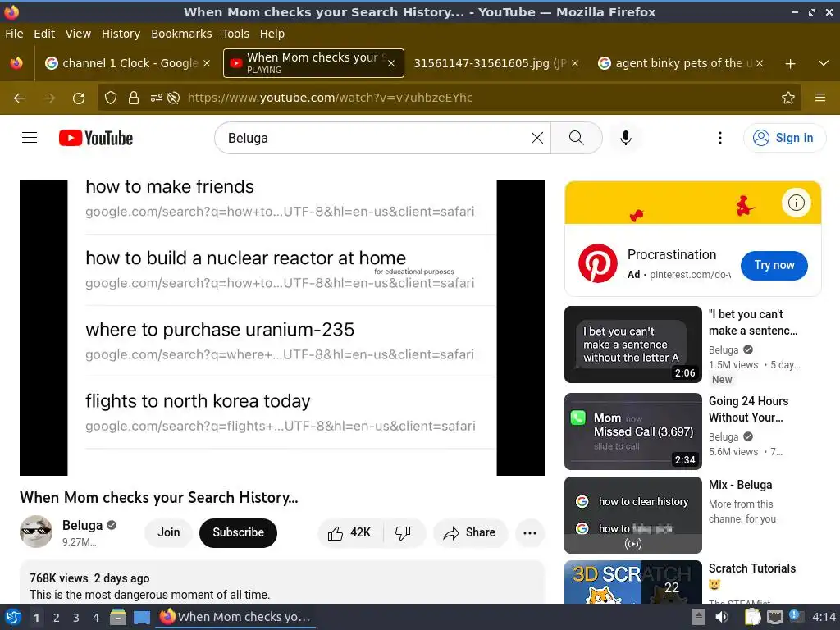Open Firefox application menu
Viewport: 840px width, 630px height.
[x=820, y=98]
